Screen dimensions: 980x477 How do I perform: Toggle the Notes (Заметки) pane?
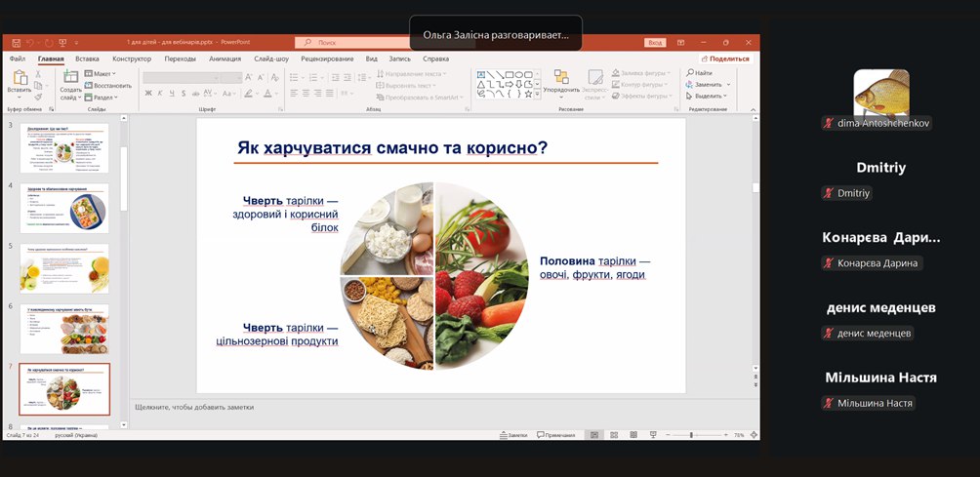click(513, 435)
